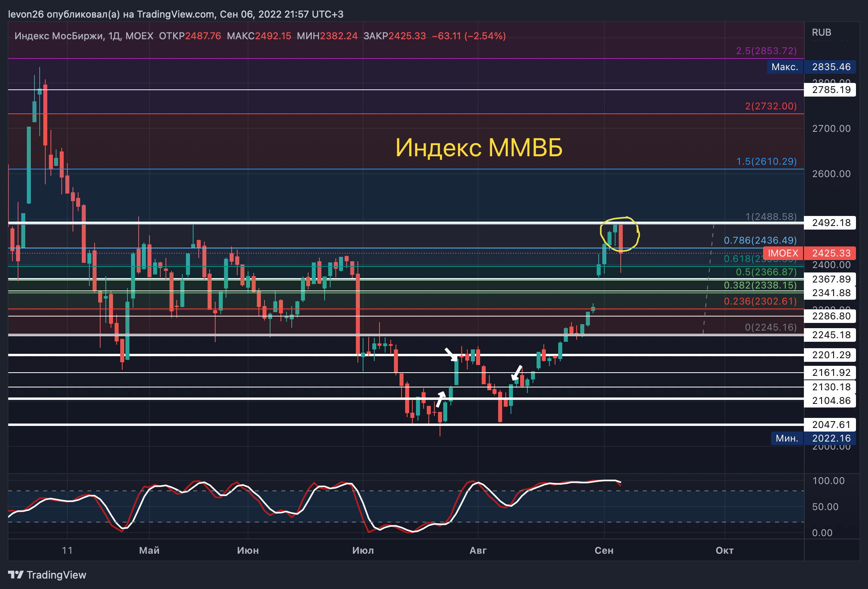
Task: Click the 2367.89 horizontal line price tag
Action: click(830, 279)
